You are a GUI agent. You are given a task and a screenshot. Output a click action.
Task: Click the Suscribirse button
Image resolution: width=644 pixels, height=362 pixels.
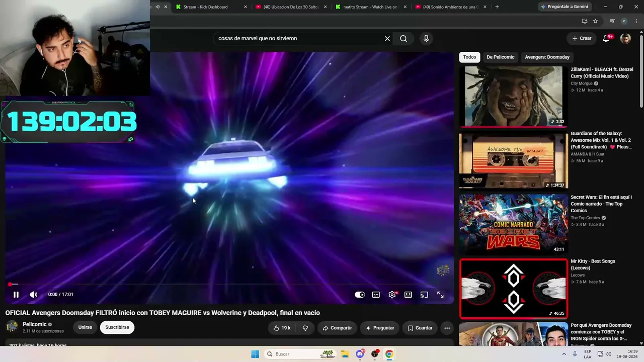coord(117,327)
